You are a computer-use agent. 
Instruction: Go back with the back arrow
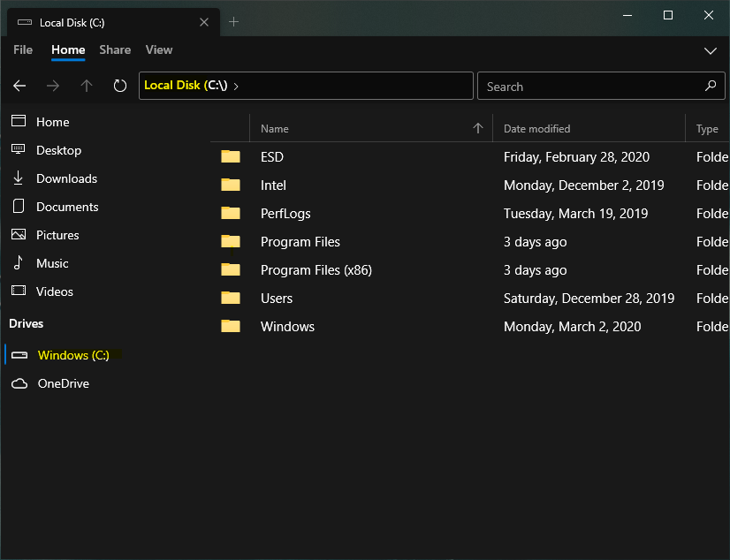[x=19, y=86]
